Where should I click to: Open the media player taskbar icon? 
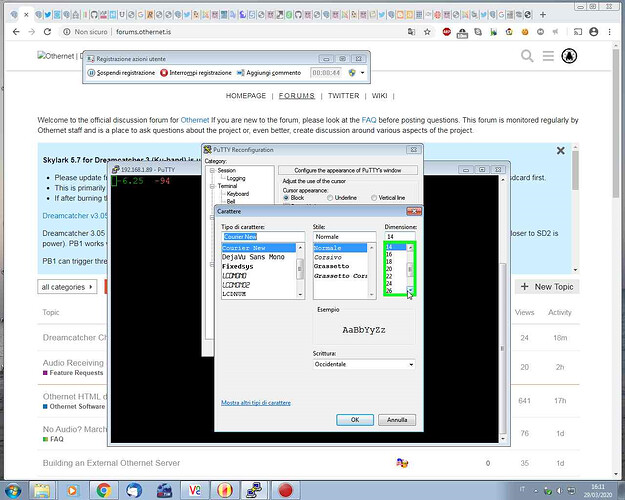coord(73,490)
